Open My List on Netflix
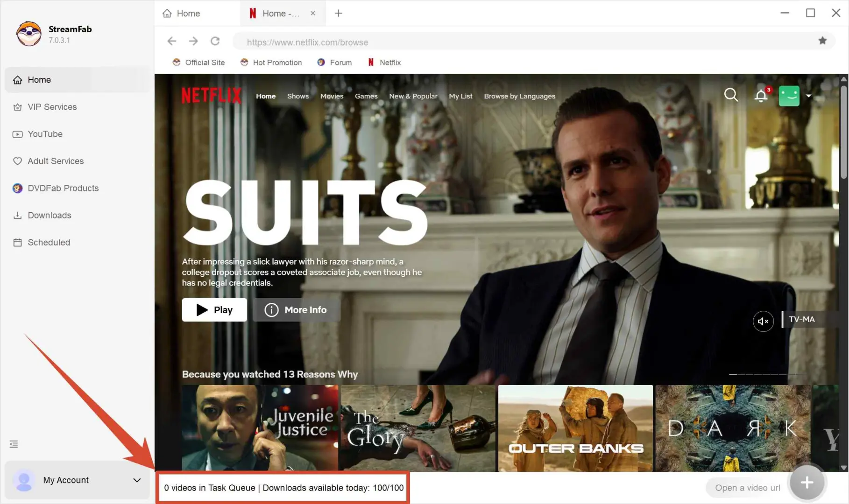The image size is (849, 504). (460, 96)
